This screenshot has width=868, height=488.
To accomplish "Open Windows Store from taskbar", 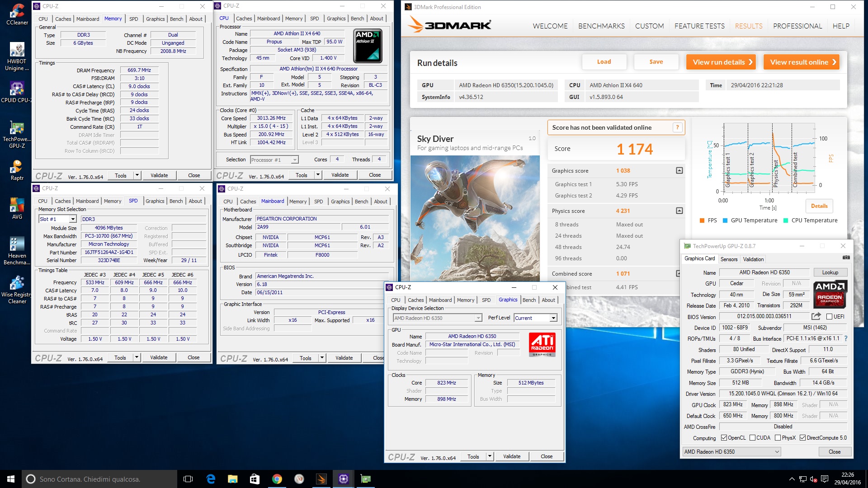I will [x=255, y=479].
